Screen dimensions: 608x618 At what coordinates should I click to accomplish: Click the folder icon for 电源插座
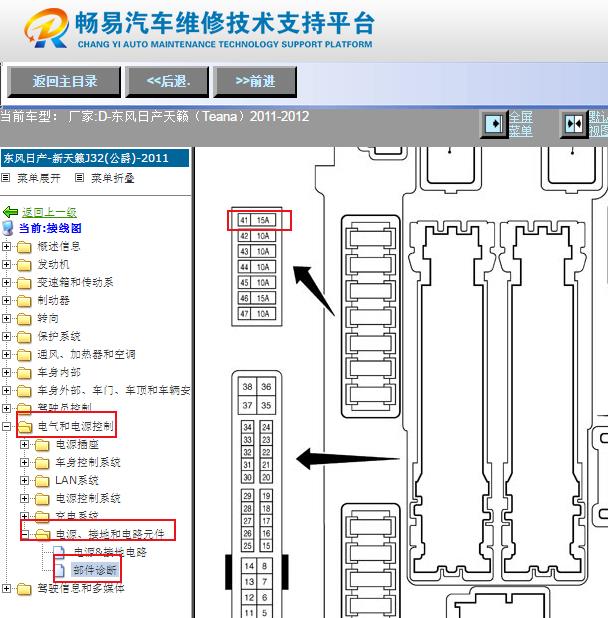coord(42,445)
